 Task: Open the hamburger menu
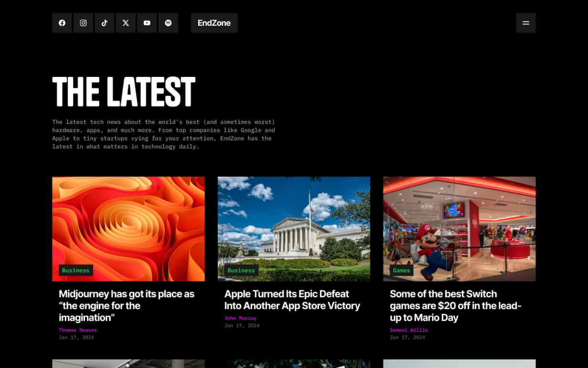point(526,23)
